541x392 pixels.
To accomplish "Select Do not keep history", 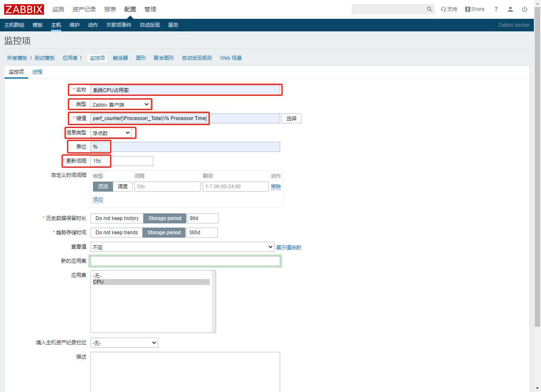I will [x=117, y=218].
